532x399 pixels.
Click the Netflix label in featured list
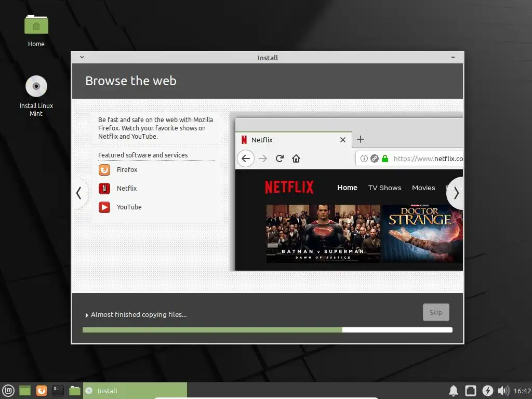pyautogui.click(x=127, y=188)
